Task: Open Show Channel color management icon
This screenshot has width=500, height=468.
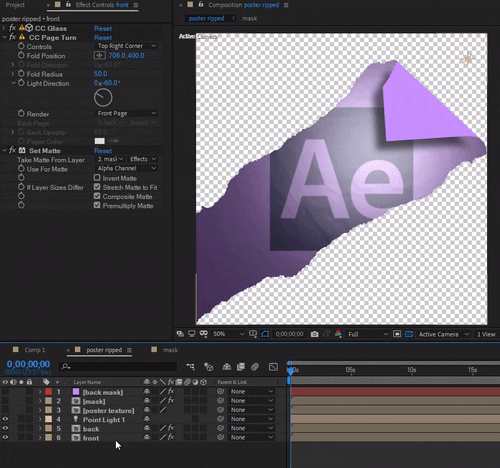Action: point(338,334)
